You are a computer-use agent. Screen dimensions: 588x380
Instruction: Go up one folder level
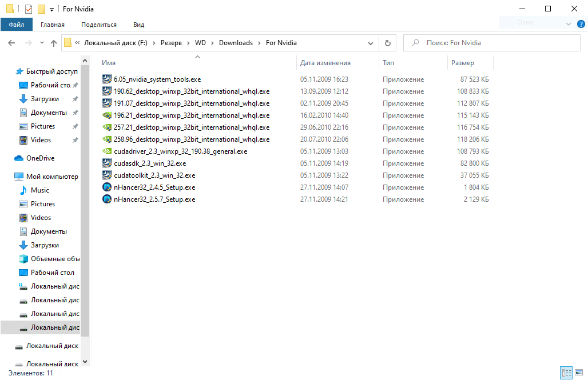(x=54, y=43)
